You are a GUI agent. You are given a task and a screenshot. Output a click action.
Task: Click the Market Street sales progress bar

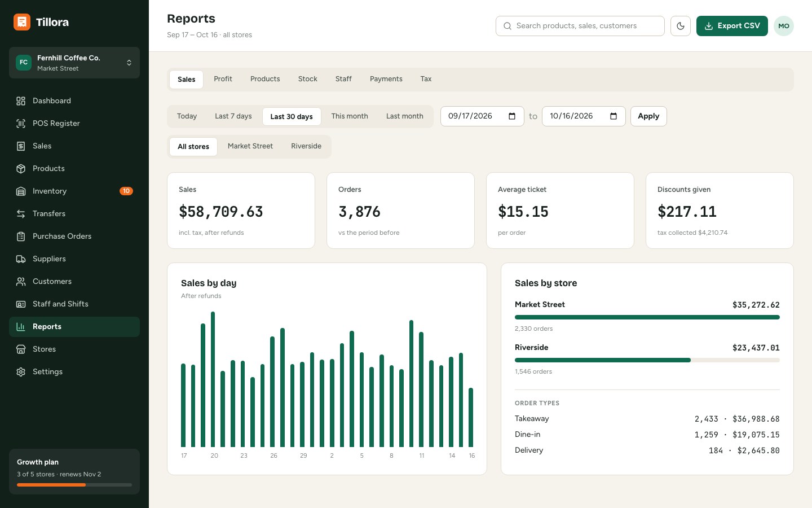pos(647,317)
